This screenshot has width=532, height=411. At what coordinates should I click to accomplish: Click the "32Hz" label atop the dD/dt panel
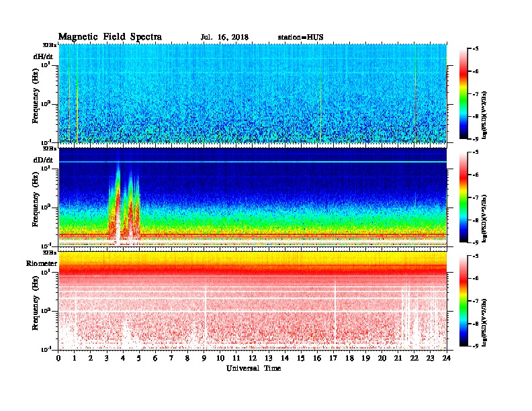click(50, 148)
